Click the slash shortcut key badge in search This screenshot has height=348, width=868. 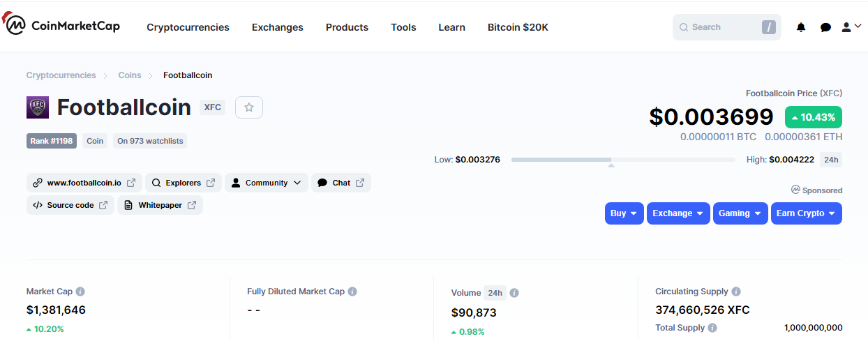(768, 27)
